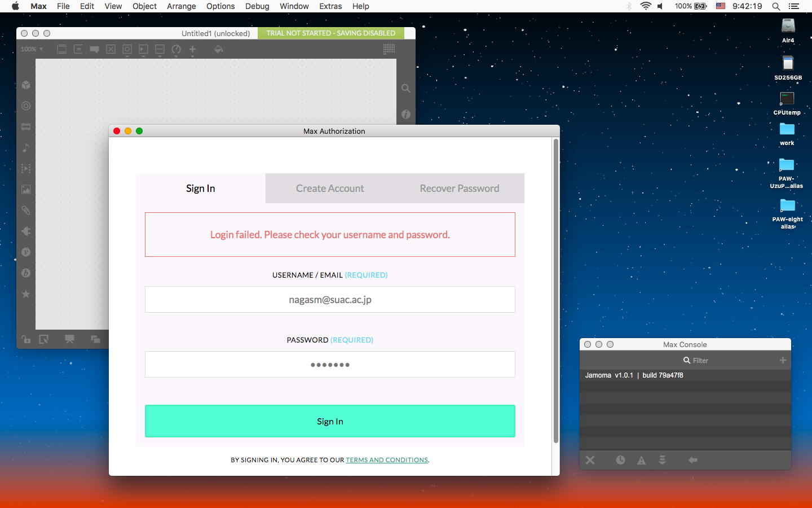Image resolution: width=812 pixels, height=508 pixels.
Task: Switch to the Create Account tab
Action: click(330, 189)
